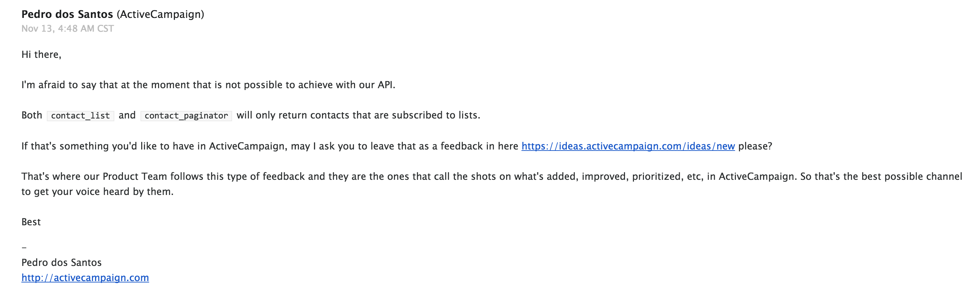Click 'will only return contacts subscribed to lists' text
Screen dimensions: 980x299
point(358,115)
